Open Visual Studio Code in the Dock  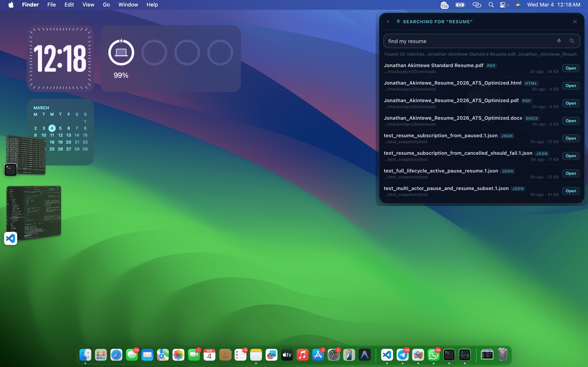(x=387, y=355)
